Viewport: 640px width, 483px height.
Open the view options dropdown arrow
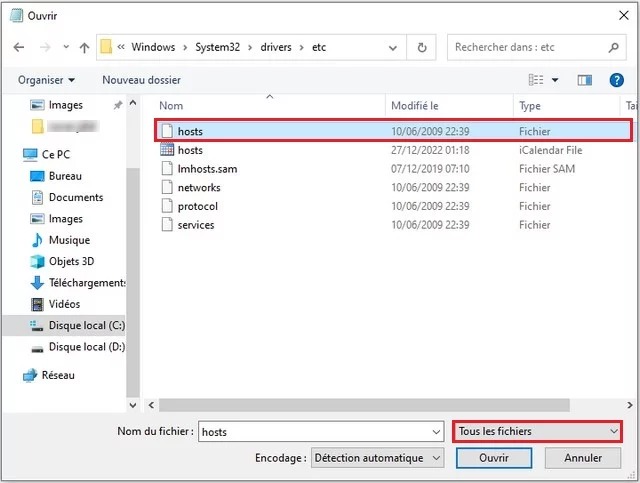click(555, 80)
